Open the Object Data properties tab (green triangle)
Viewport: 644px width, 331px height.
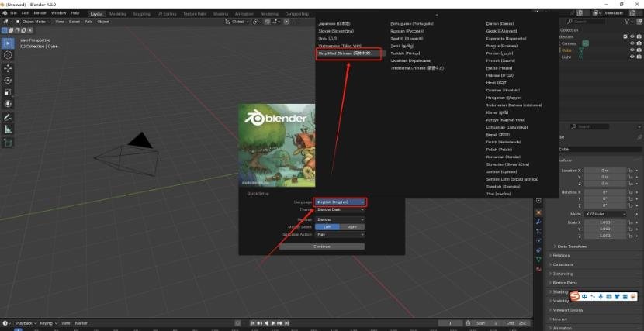coord(538,260)
